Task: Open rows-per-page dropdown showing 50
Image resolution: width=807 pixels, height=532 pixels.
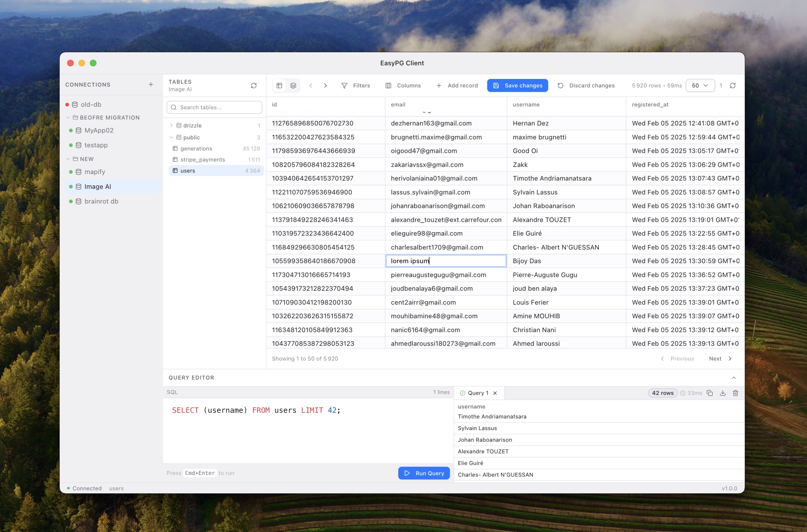Action: tap(700, 85)
